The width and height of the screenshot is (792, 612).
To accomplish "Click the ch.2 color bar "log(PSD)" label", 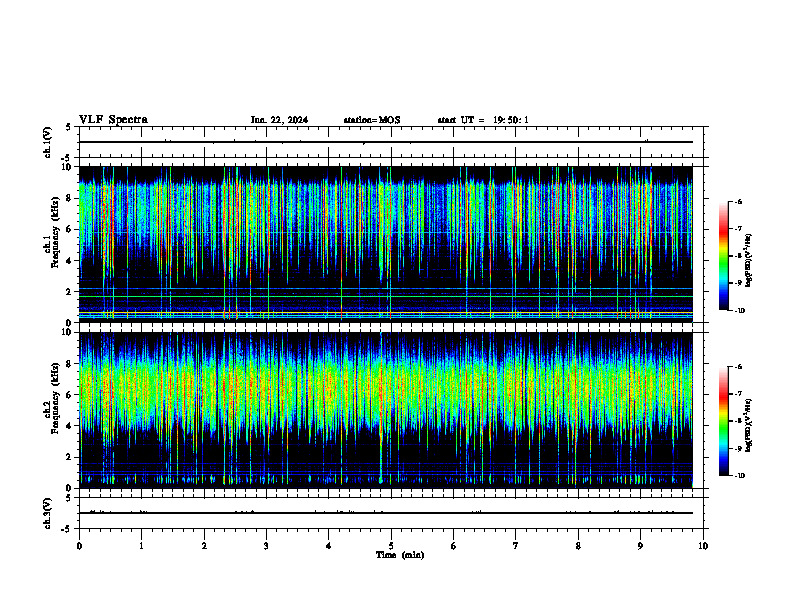I will (x=749, y=425).
